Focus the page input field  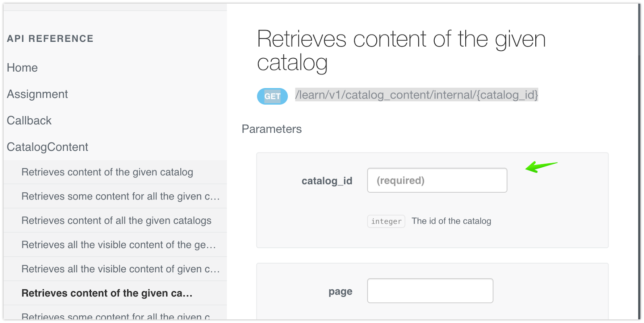click(430, 291)
